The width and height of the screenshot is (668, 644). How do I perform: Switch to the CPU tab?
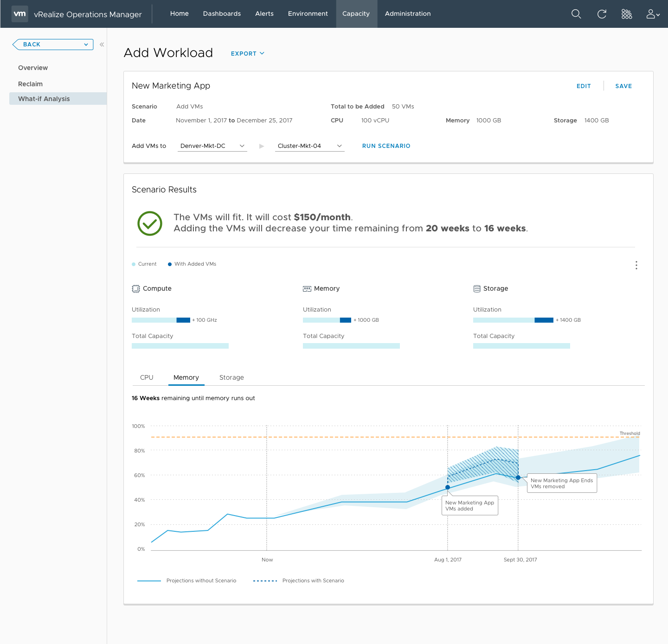click(147, 377)
